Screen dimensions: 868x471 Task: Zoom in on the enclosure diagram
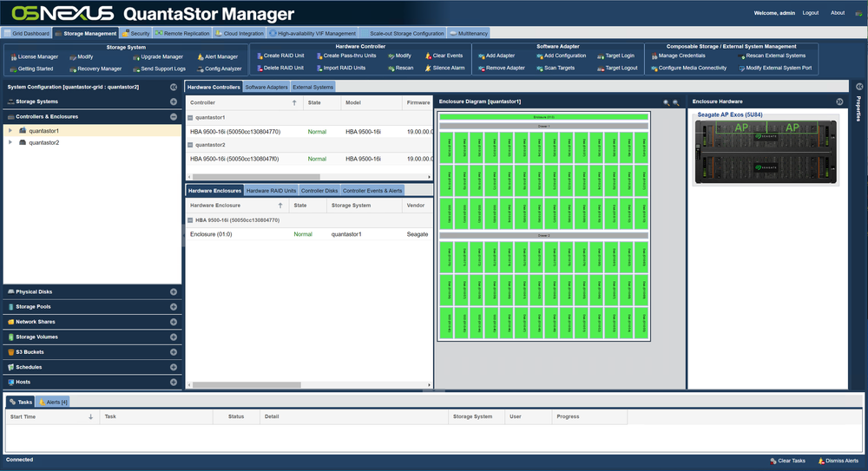click(667, 102)
